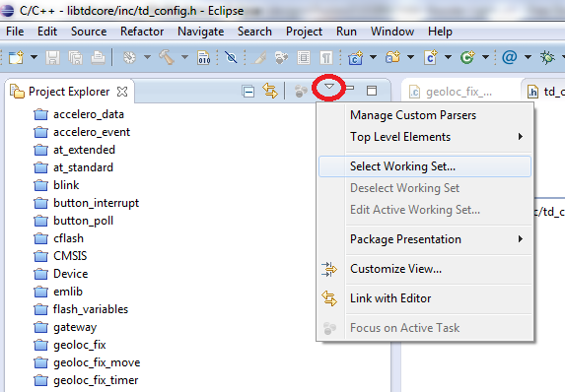The image size is (565, 392).
Task: Choose Manage Custom Parsers from the menu
Action: (x=425, y=115)
